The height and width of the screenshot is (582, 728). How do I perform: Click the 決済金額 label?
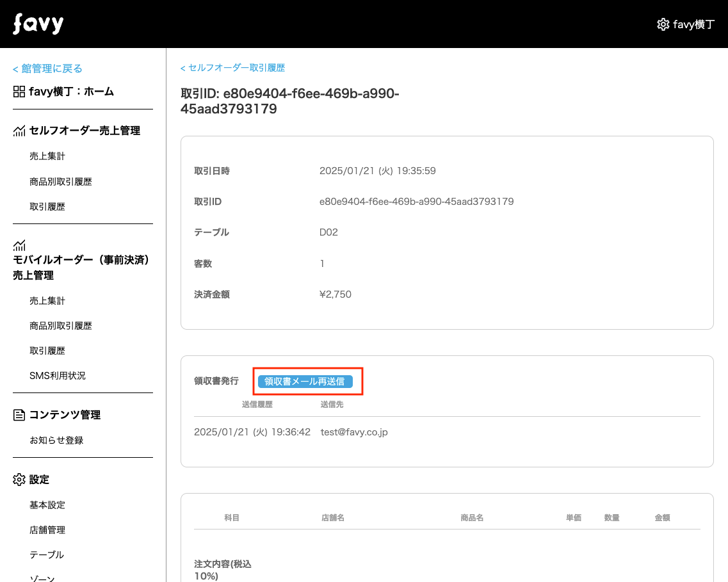212,295
